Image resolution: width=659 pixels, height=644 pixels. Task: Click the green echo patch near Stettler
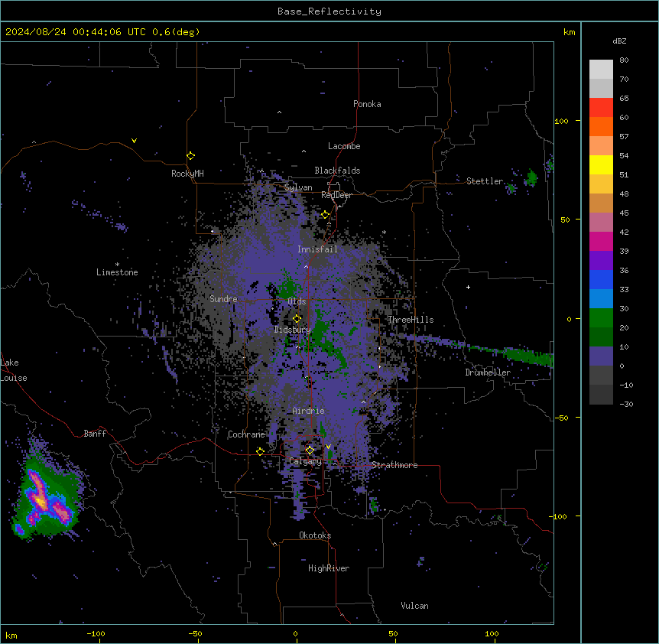(531, 177)
